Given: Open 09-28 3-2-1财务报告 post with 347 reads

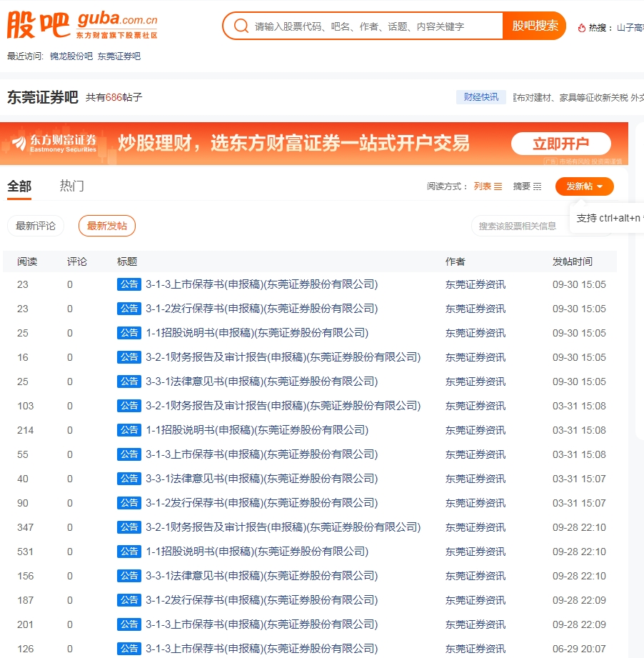Looking at the screenshot, I should (283, 527).
